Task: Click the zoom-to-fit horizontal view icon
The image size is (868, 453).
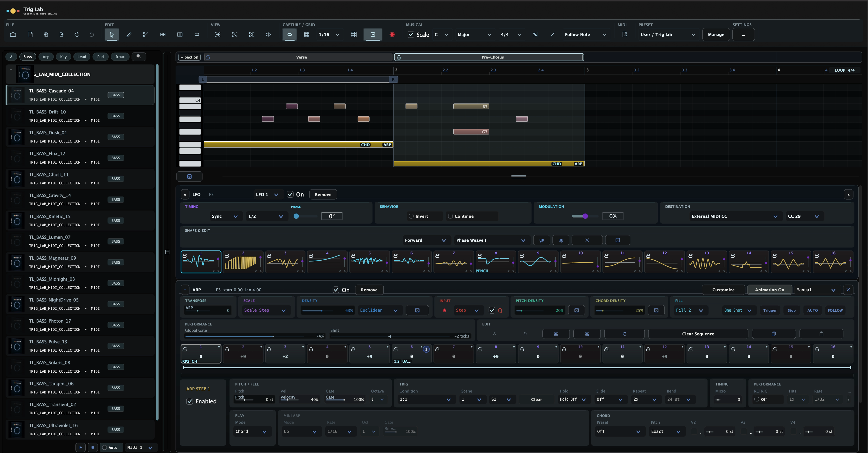Action: [218, 34]
